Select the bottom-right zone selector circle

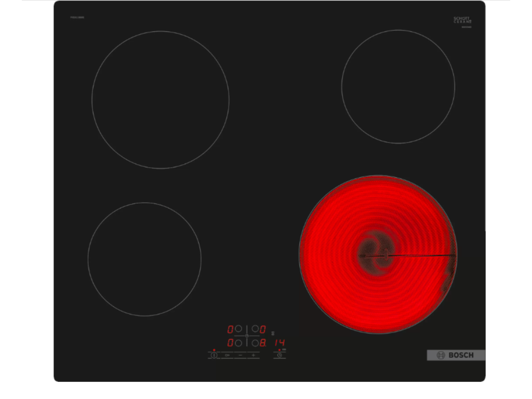pos(255,343)
